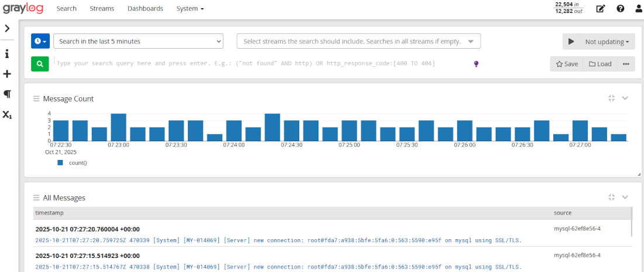Open the time range type dropdown

click(40, 41)
